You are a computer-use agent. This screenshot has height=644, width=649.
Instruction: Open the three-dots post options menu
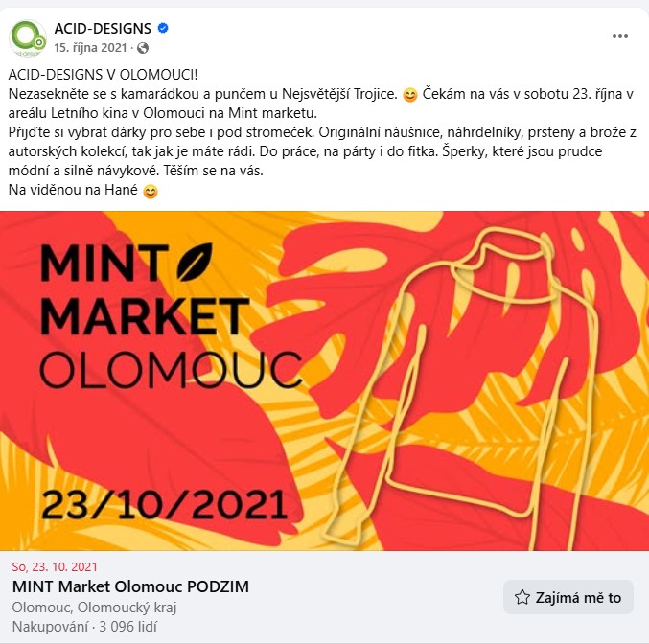[x=620, y=36]
